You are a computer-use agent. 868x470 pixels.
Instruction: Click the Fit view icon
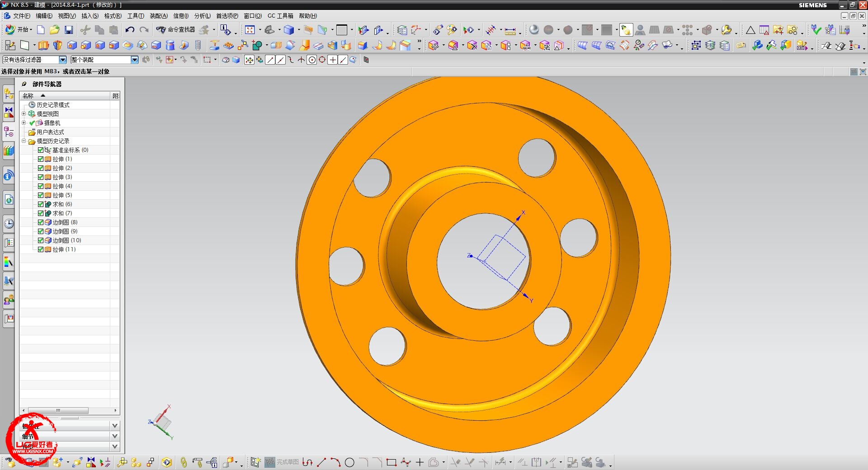click(x=250, y=30)
